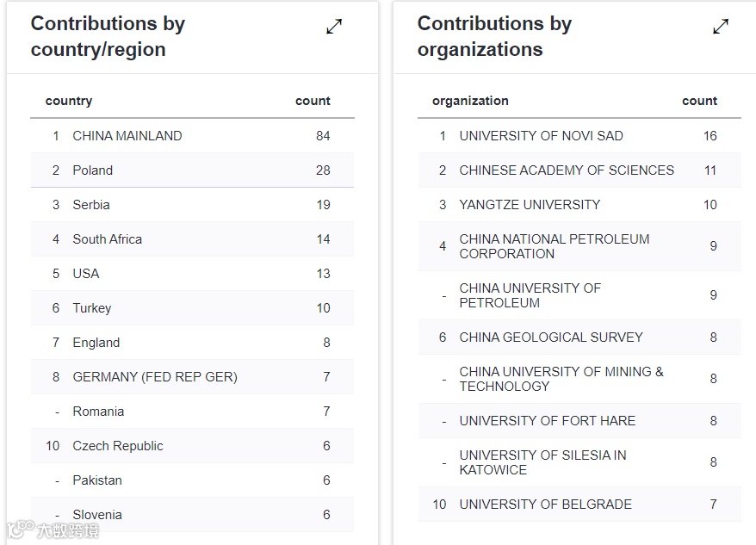Sort organizations table by count header
The image size is (756, 545).
pos(699,101)
